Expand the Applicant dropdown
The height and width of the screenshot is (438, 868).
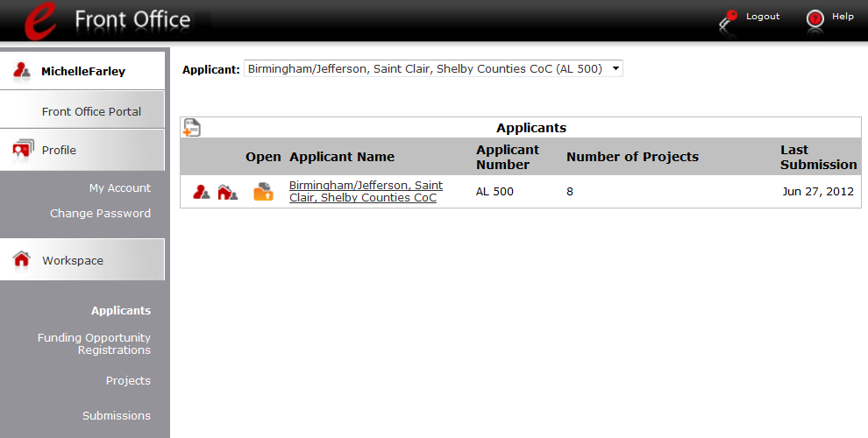pos(433,68)
